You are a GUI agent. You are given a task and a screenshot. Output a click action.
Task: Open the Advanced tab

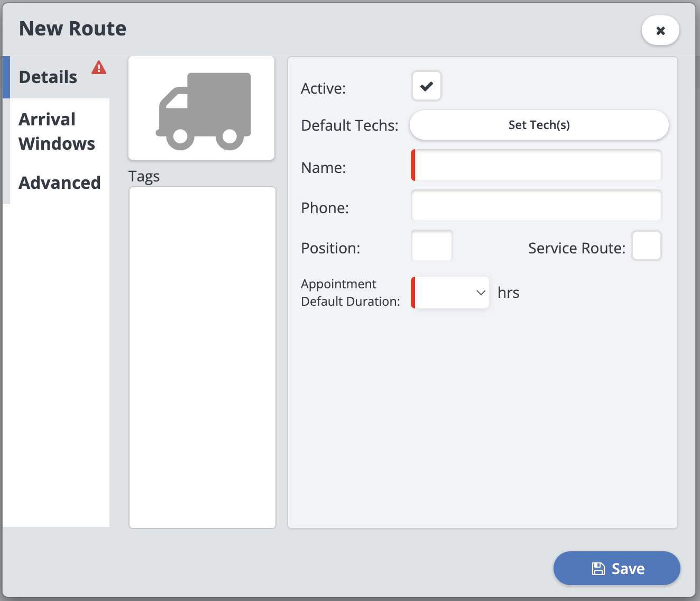(60, 183)
